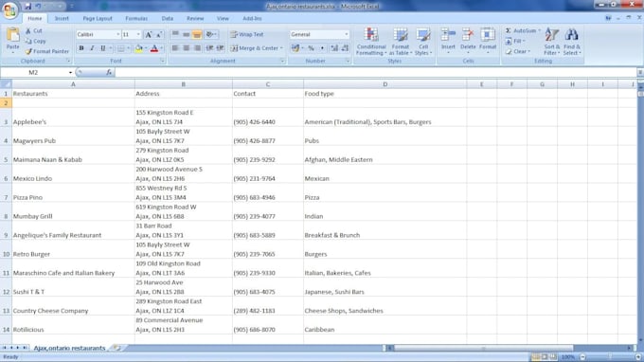Switch to the Page Layout tab
Image resolution: width=644 pixels, height=362 pixels.
98,19
